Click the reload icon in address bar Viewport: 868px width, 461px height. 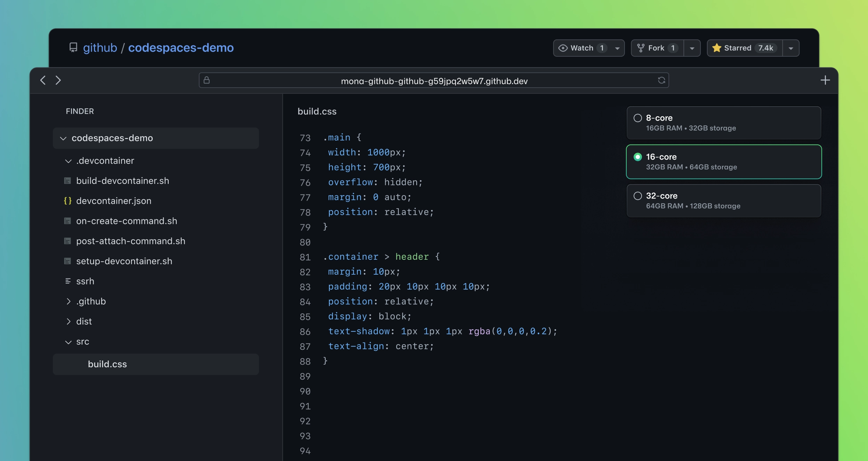661,80
